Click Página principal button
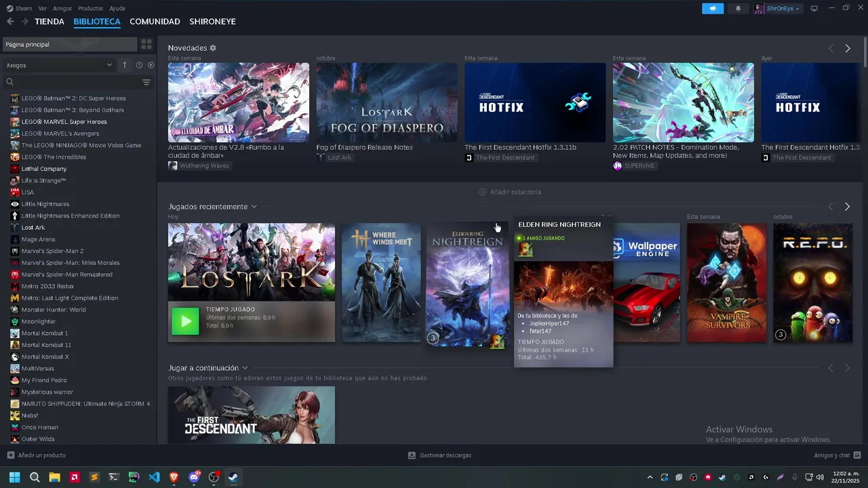The height and width of the screenshot is (488, 868). tap(70, 44)
